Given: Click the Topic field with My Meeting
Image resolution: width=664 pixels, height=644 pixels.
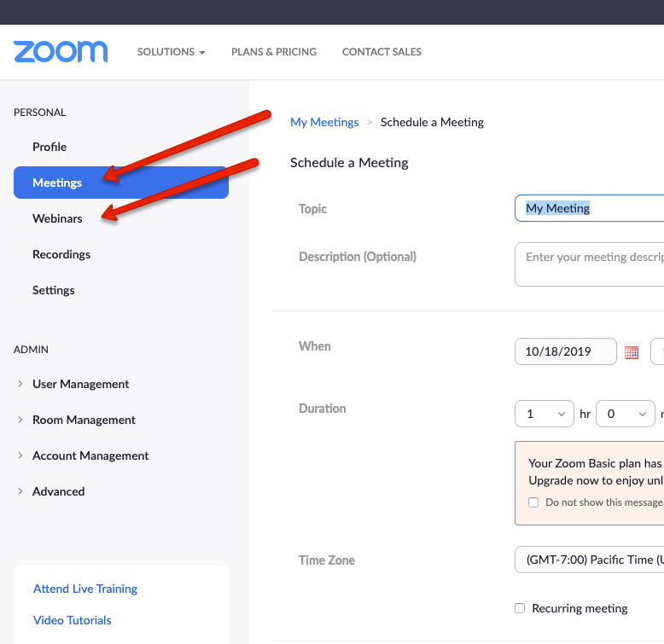Looking at the screenshot, I should pyautogui.click(x=590, y=208).
